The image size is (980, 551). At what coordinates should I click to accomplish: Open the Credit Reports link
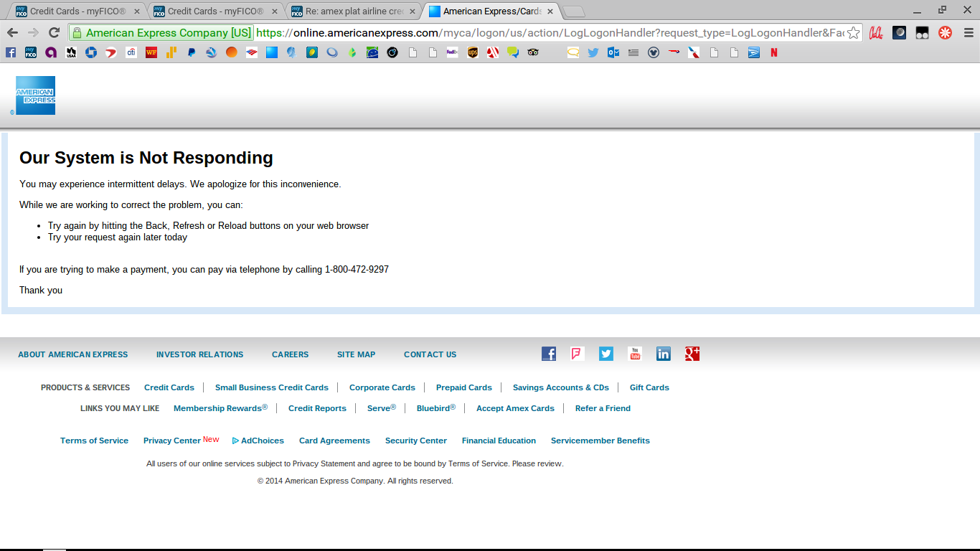317,408
